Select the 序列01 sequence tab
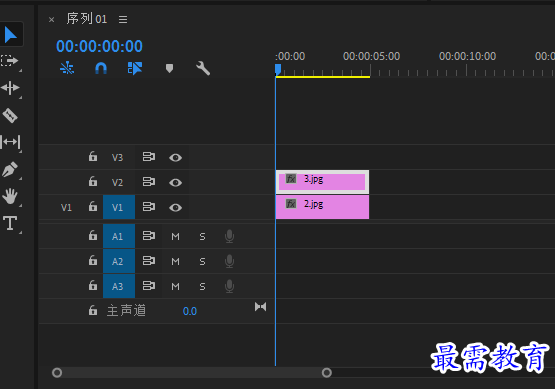The width and height of the screenshot is (555, 389). tap(87, 18)
